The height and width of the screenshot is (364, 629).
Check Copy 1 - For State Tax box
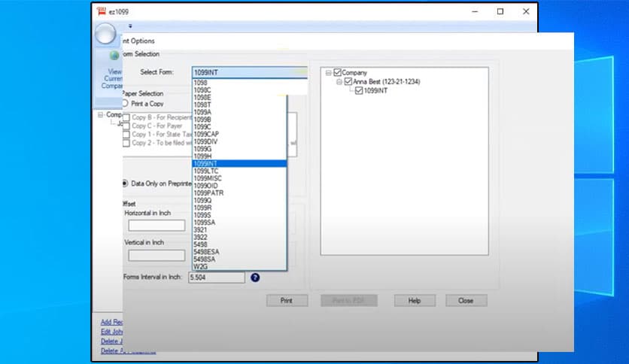(126, 135)
